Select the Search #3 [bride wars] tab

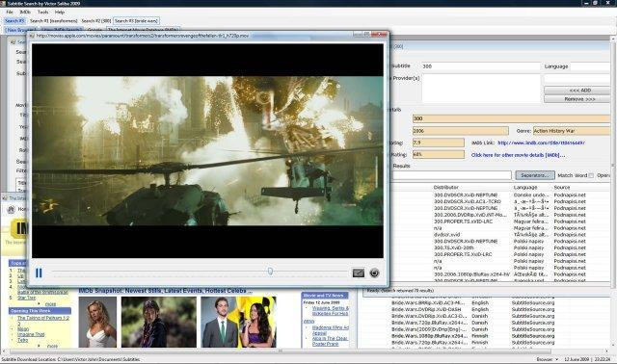pyautogui.click(x=136, y=21)
